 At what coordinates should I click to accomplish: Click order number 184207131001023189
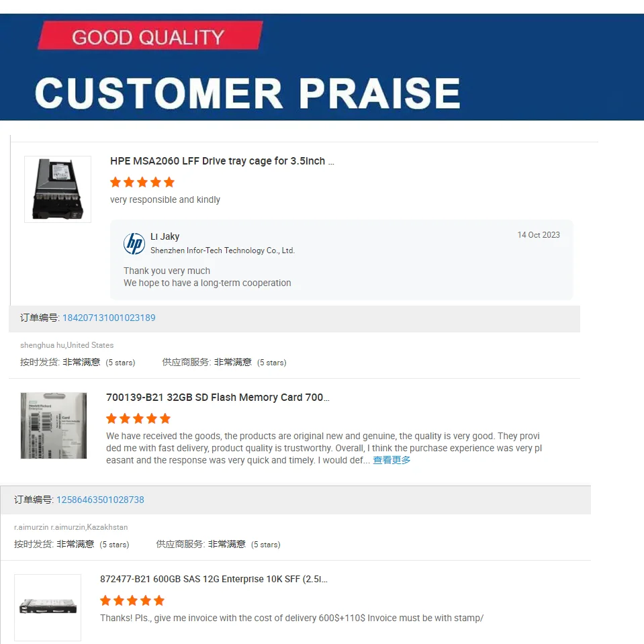click(109, 318)
